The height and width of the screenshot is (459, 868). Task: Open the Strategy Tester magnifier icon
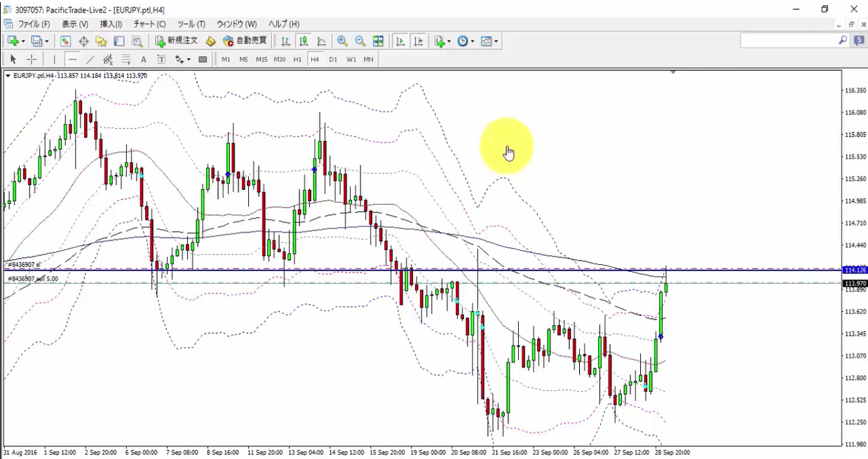click(x=137, y=41)
